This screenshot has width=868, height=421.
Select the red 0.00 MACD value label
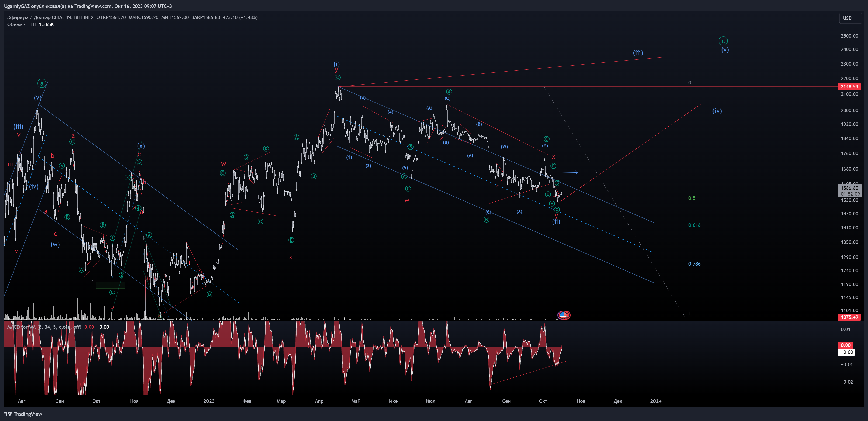(x=845, y=345)
